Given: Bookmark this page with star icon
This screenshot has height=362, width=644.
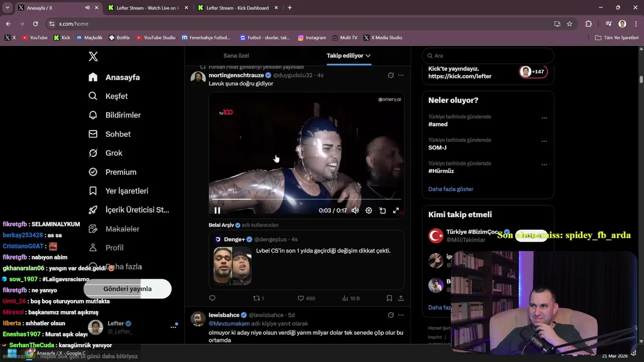Looking at the screenshot, I should click(570, 24).
